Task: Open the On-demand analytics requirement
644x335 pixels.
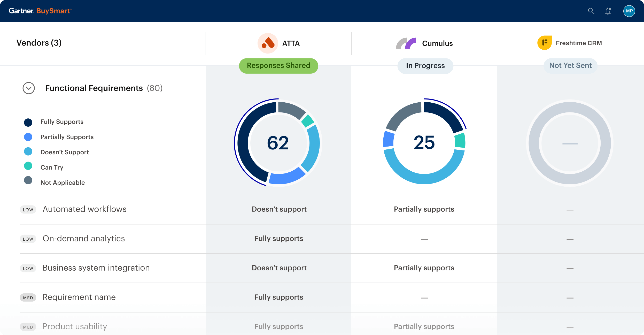Action: point(84,238)
